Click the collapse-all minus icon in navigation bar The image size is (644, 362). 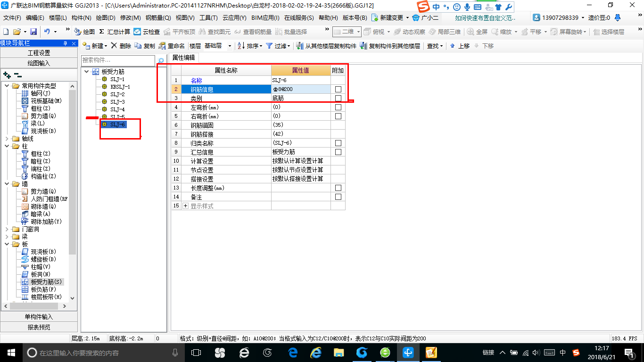18,74
